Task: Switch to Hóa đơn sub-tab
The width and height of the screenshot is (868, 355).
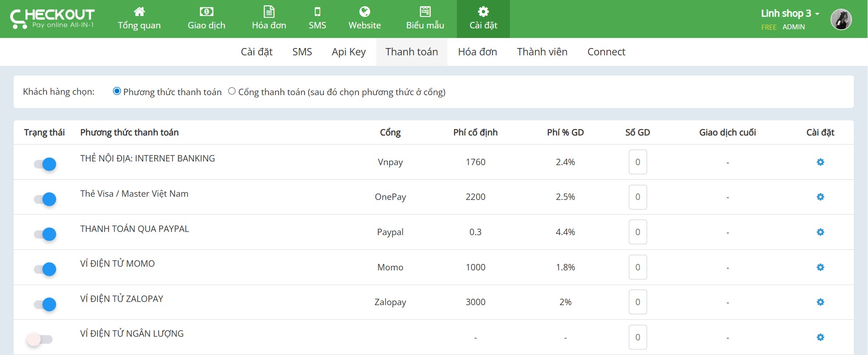Action: click(477, 52)
